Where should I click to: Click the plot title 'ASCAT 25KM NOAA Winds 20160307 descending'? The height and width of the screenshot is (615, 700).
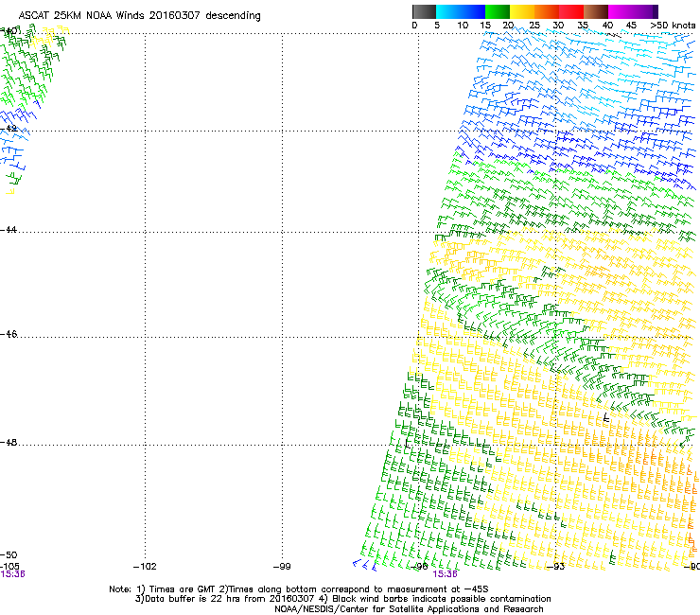(x=139, y=16)
